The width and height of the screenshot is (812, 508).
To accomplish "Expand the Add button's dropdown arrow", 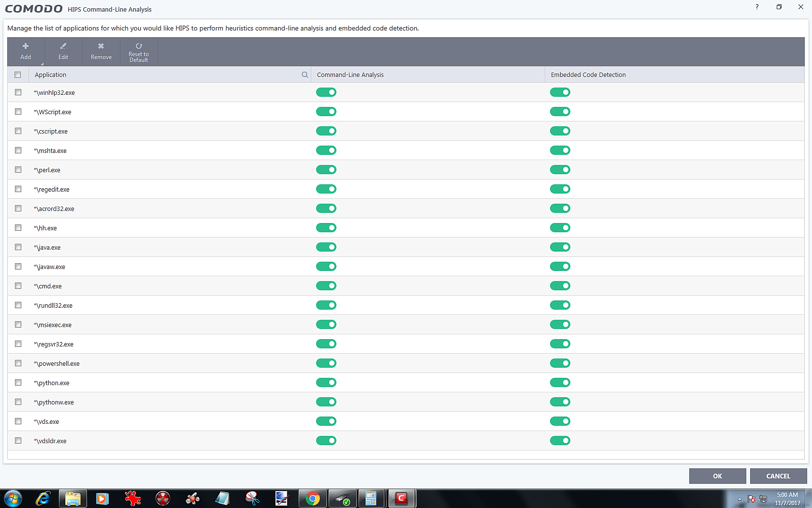I will [42, 64].
